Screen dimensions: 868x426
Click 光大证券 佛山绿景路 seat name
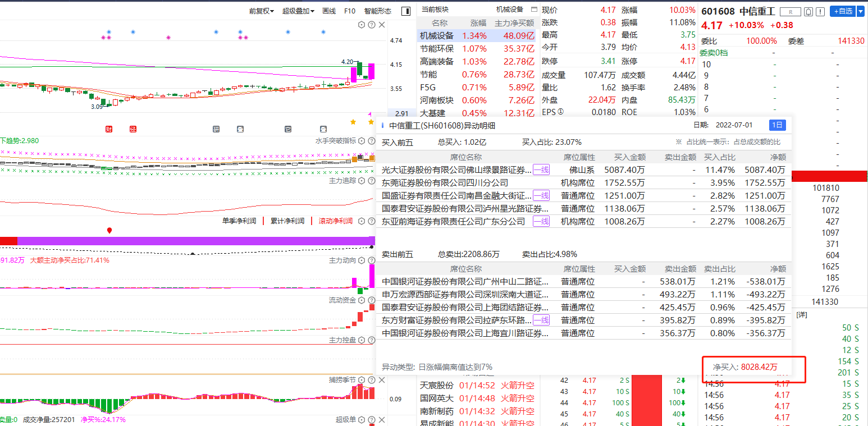click(x=456, y=170)
